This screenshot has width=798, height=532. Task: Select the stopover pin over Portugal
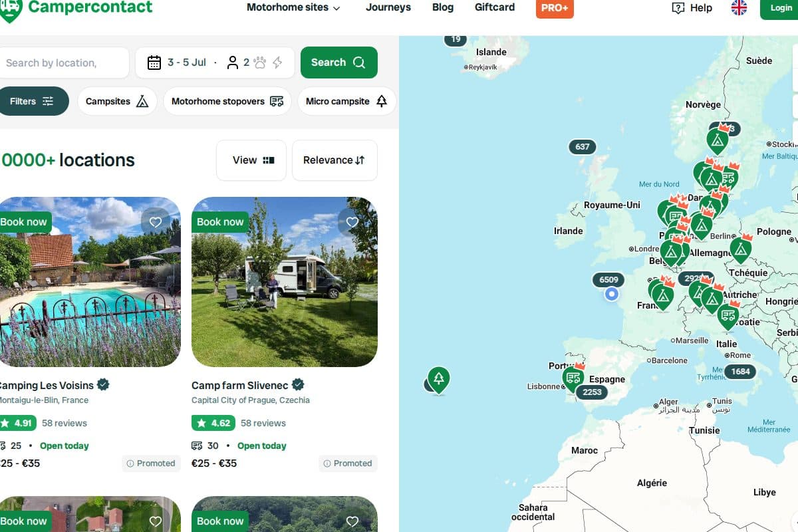click(x=573, y=378)
